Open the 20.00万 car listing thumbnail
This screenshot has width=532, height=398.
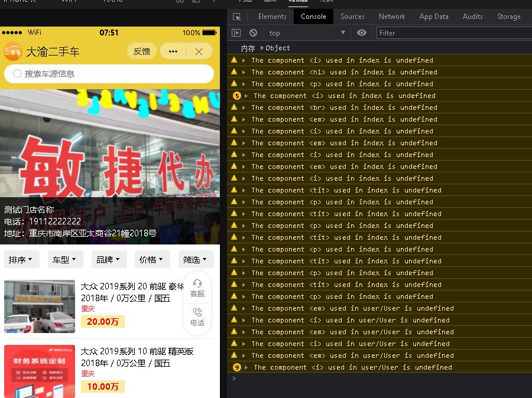pos(40,306)
